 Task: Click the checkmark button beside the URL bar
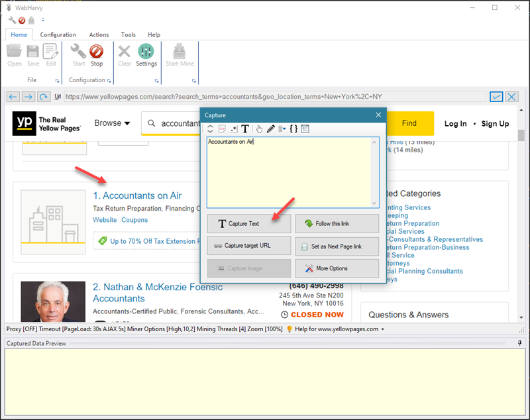tap(496, 97)
